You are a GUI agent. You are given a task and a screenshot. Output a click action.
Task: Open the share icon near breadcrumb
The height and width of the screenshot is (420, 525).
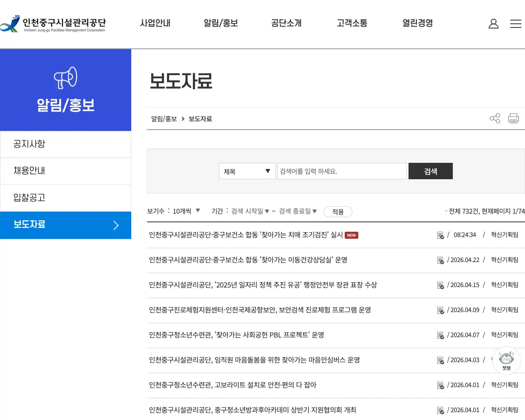pyautogui.click(x=495, y=118)
